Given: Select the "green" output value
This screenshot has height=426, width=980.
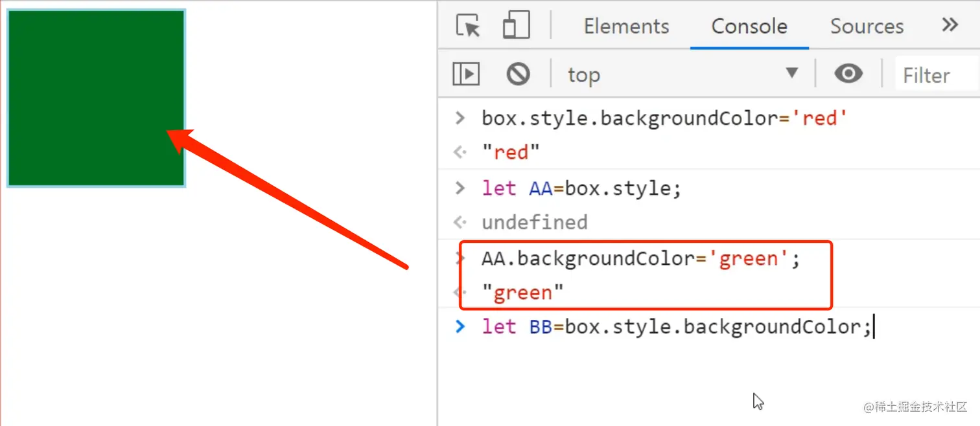Looking at the screenshot, I should point(522,293).
